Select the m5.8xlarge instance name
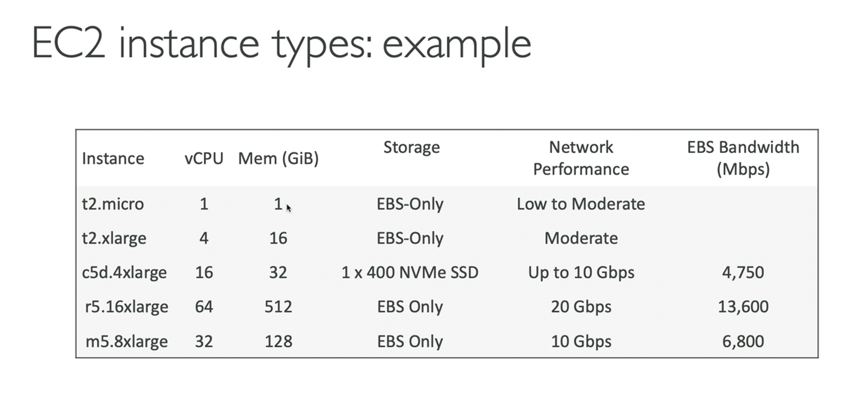 coord(126,341)
